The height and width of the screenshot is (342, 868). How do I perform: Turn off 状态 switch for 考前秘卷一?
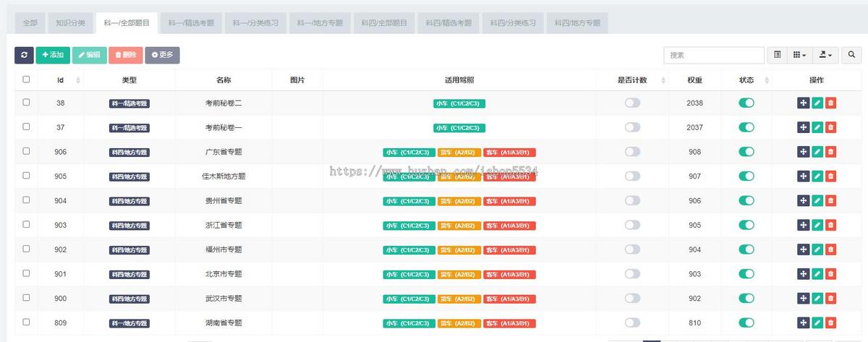pyautogui.click(x=746, y=128)
